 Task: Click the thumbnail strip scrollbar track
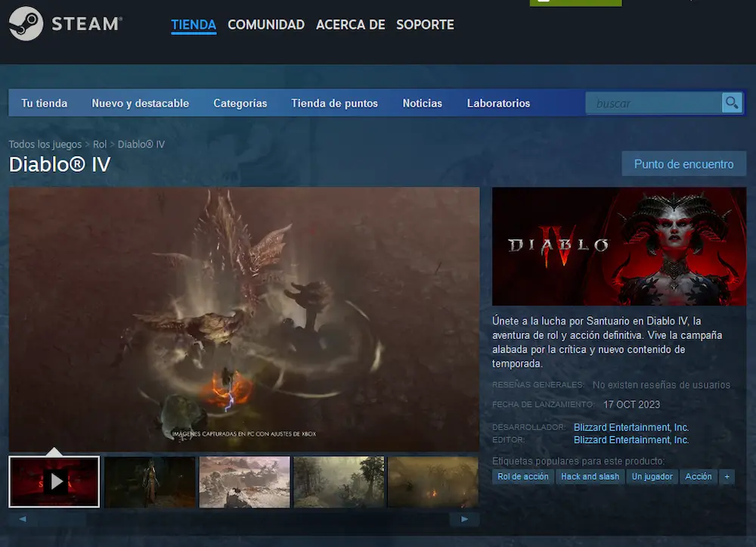[x=243, y=519]
